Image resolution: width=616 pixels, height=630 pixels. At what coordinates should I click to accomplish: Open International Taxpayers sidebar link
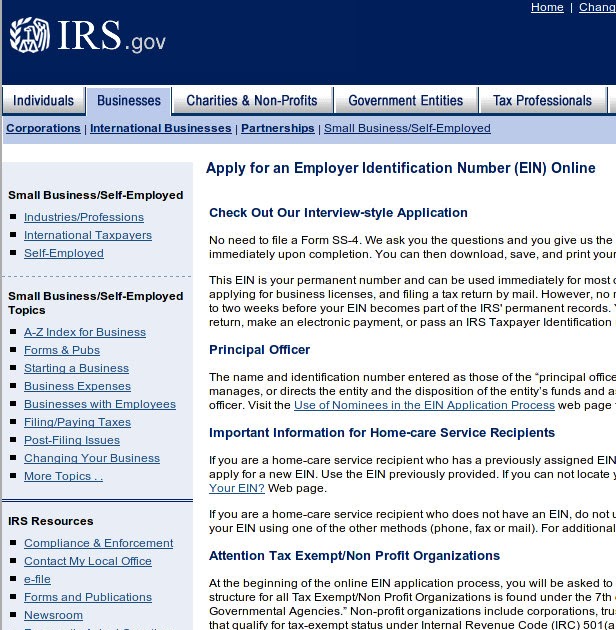(88, 235)
